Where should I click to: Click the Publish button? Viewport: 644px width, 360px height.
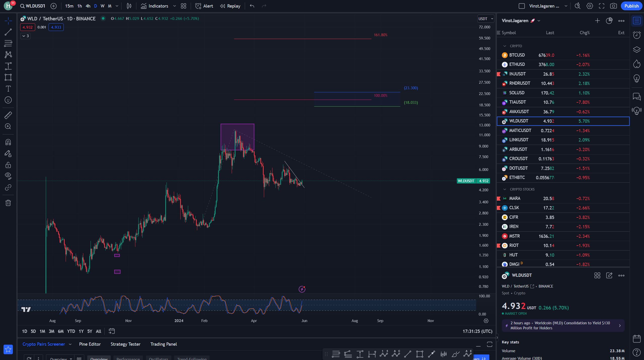pyautogui.click(x=631, y=6)
